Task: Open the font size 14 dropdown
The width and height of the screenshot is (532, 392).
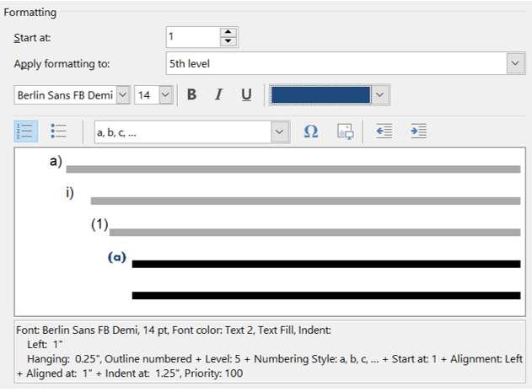Action: click(x=164, y=95)
